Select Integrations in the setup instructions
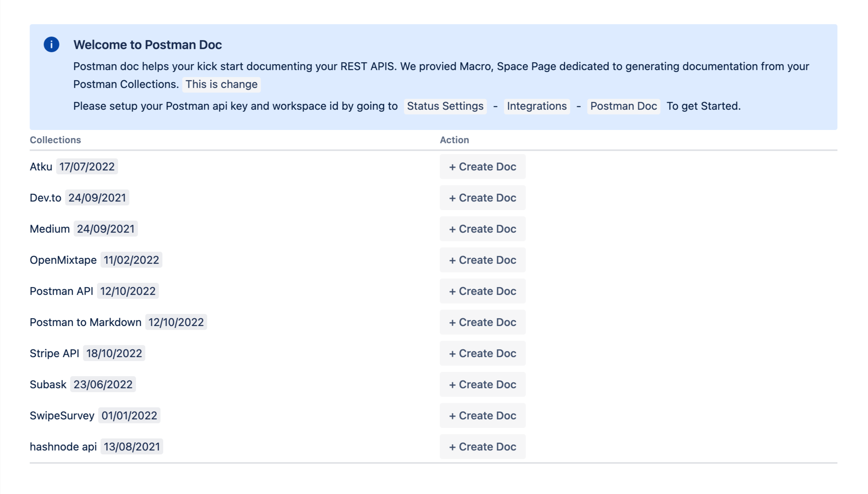 pyautogui.click(x=537, y=106)
